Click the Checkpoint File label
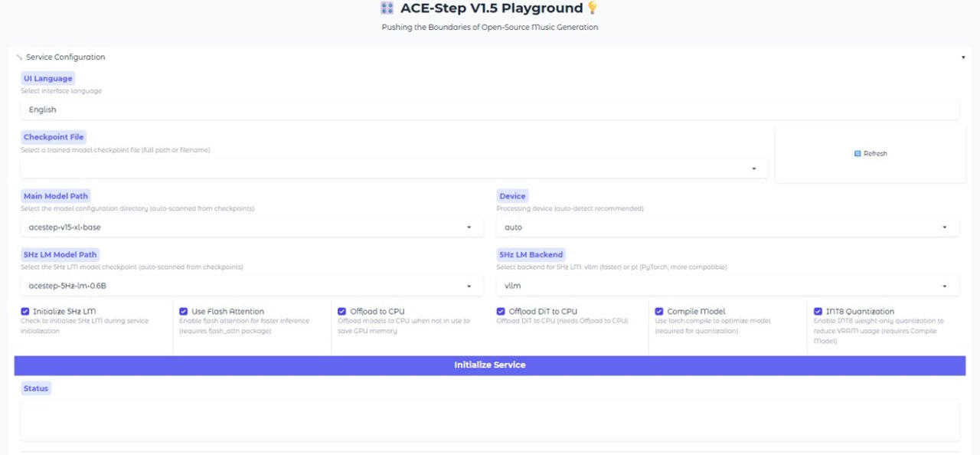This screenshot has height=455, width=980. 54,137
